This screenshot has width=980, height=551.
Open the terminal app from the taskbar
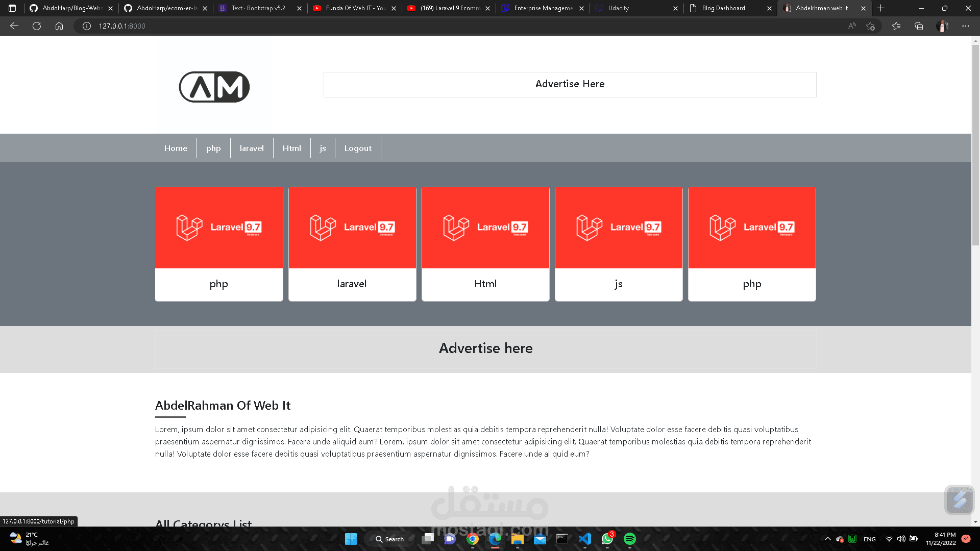click(x=562, y=539)
